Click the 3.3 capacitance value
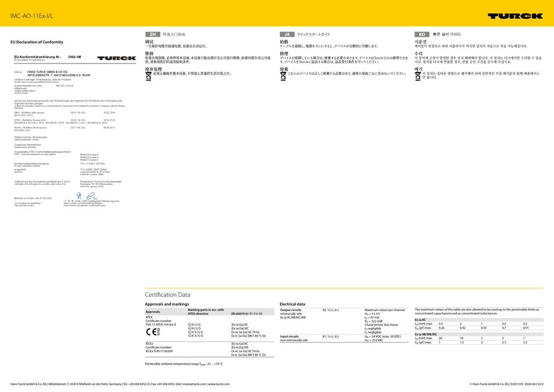554x392 pixels. (x=525, y=342)
